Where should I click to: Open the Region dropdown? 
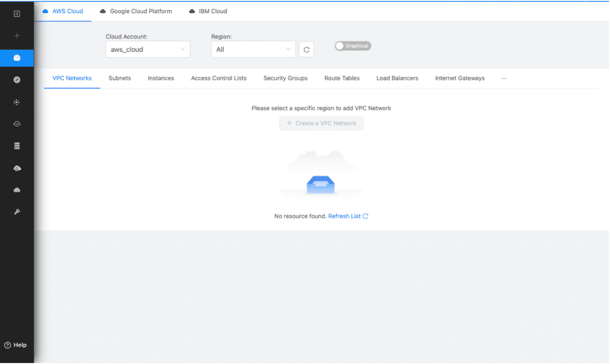253,49
